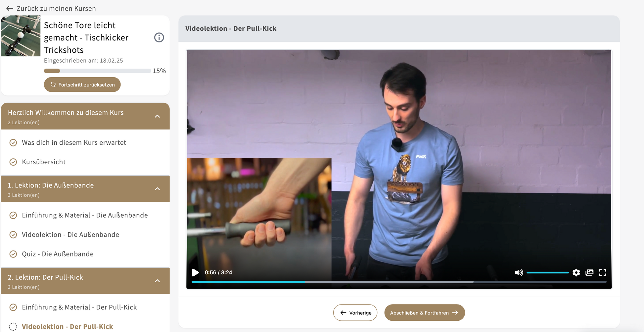
Task: Click the Zurück zu meinen Kursen link
Action: (x=56, y=8)
